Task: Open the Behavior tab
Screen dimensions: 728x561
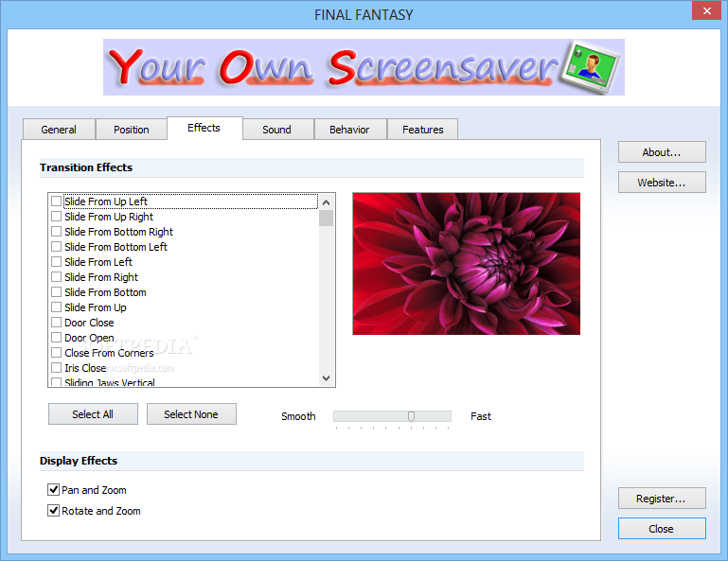Action: click(x=350, y=130)
